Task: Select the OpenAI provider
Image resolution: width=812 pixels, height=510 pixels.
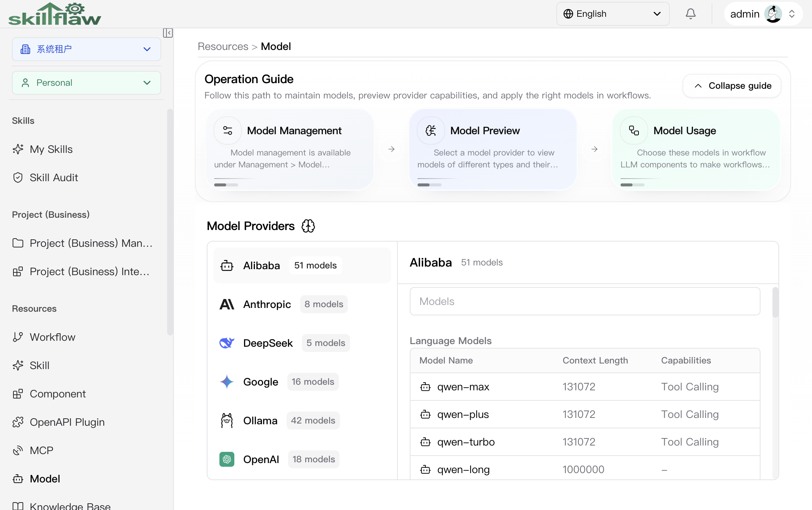Action: pos(302,459)
